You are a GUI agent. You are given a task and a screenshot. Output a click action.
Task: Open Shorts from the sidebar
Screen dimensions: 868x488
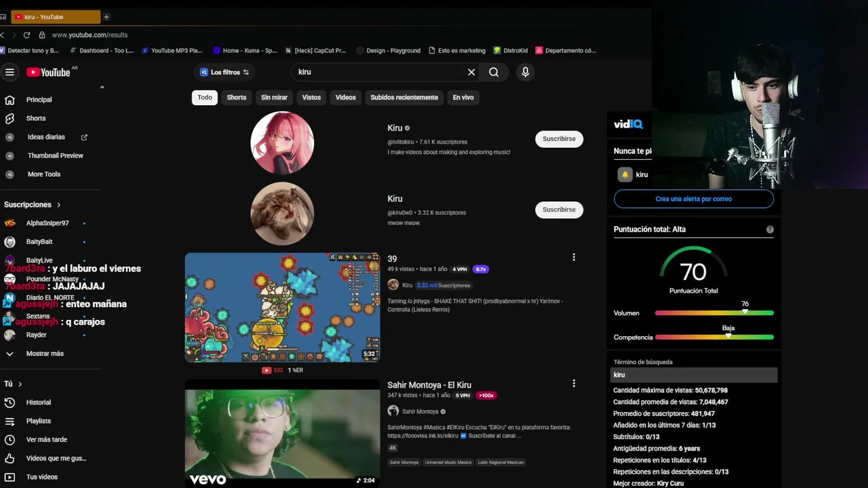[36, 118]
